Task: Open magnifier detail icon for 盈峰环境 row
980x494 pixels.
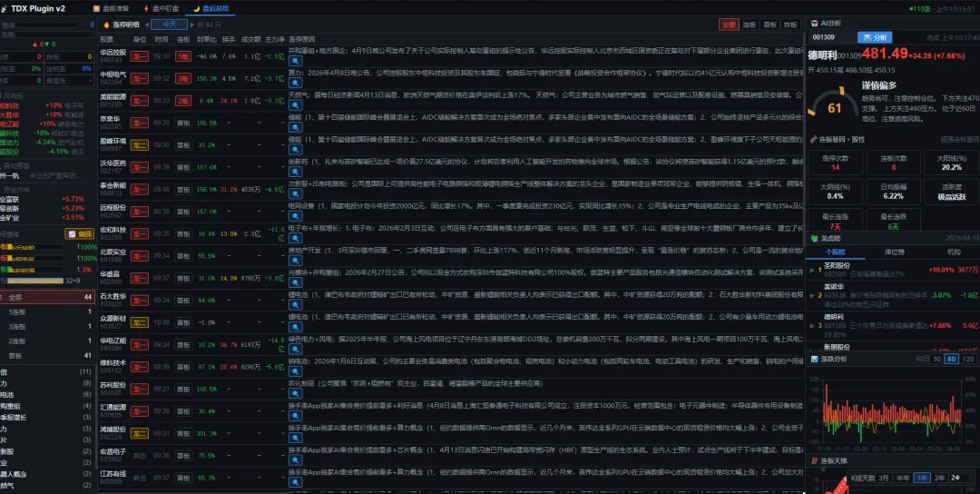Action: tap(295, 150)
